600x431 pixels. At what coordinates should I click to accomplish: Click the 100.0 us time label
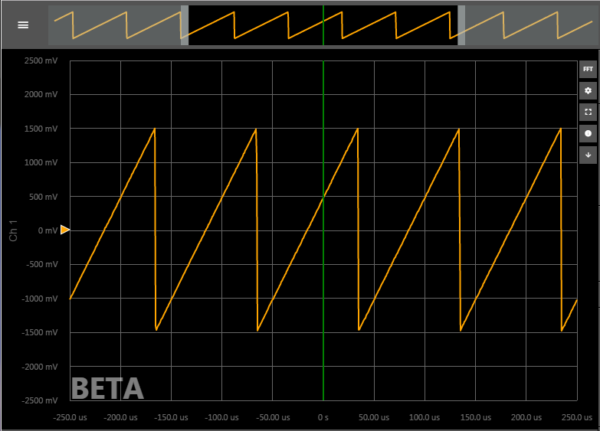pyautogui.click(x=424, y=417)
